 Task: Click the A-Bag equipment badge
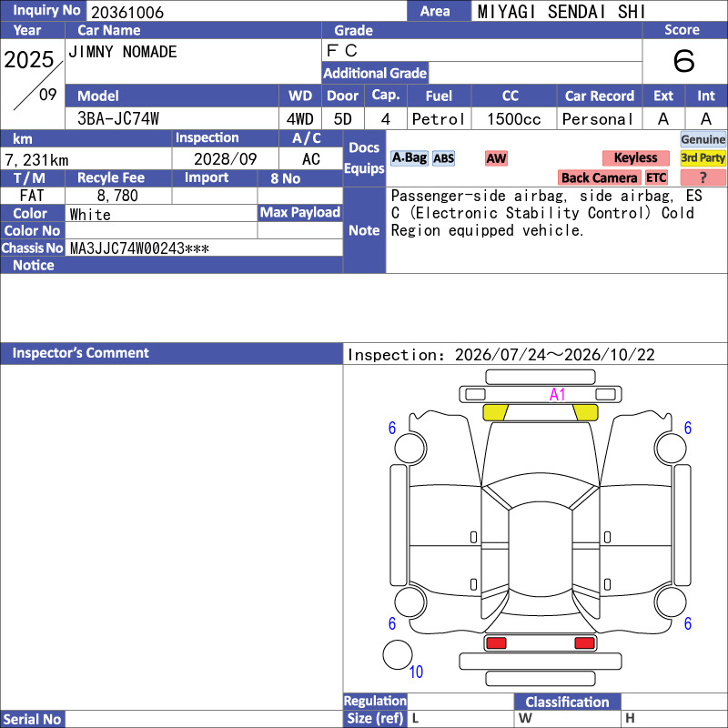[x=409, y=158]
